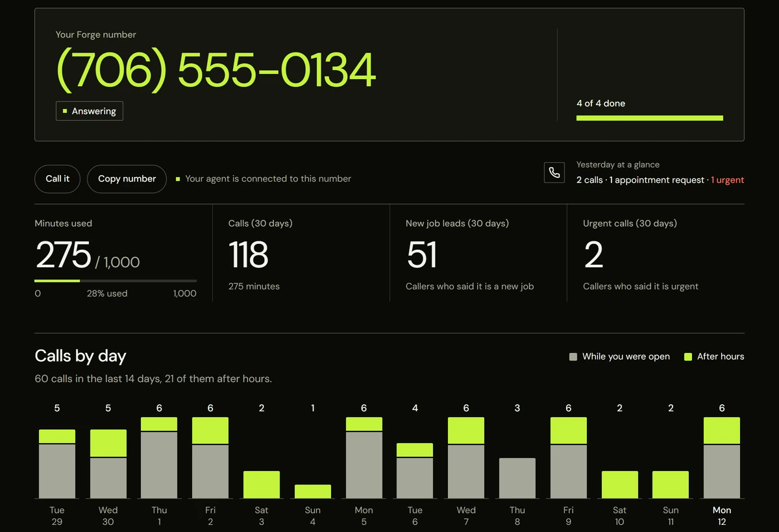Viewport: 779px width, 532px height.
Task: Click the Fri 9 bar in the chart
Action: pyautogui.click(x=569, y=457)
